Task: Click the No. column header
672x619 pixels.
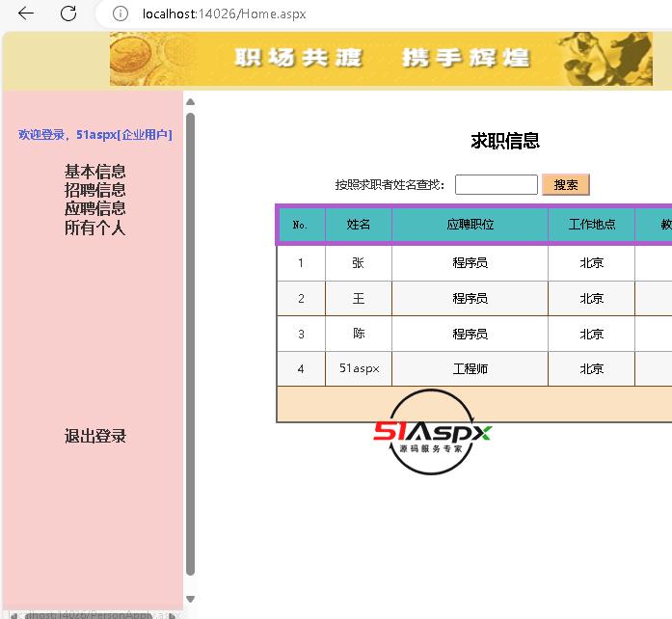Action: pos(301,225)
